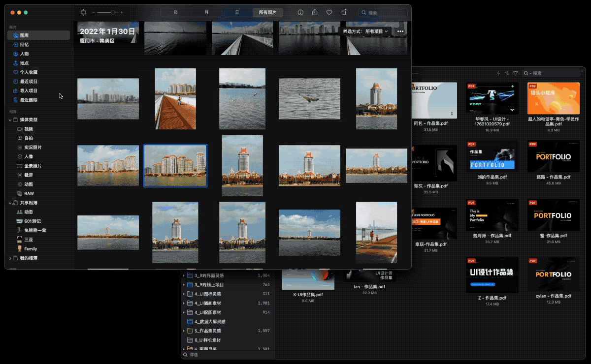Expand the 3_B端线上项目 folder in back window

(x=184, y=285)
